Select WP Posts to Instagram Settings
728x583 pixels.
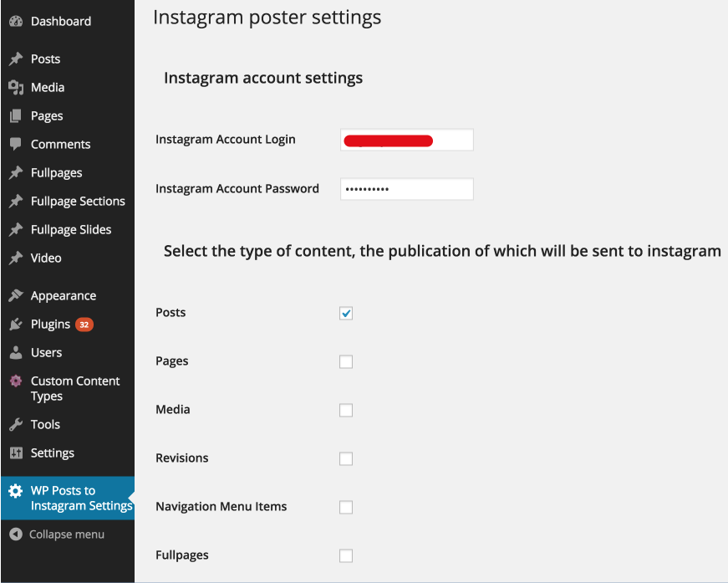68,498
